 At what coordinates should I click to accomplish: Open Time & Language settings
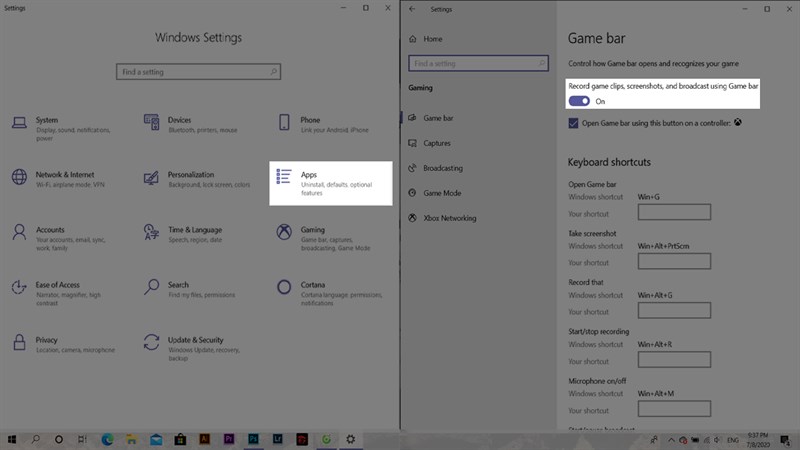[194, 235]
